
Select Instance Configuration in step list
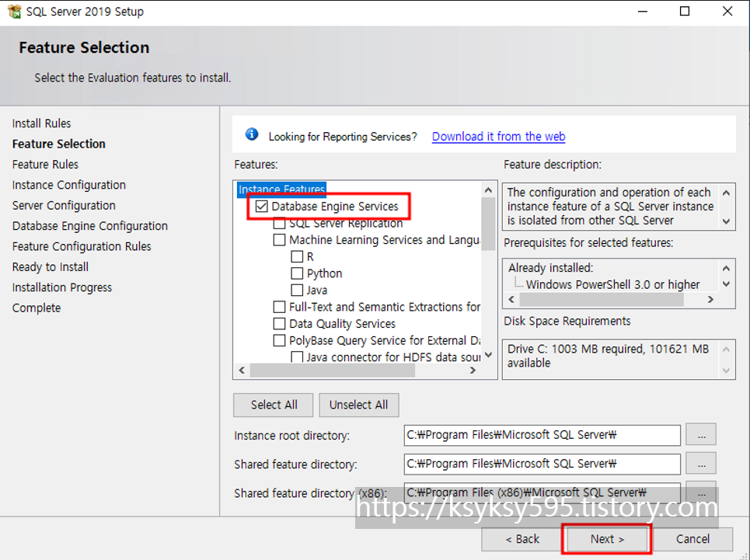[x=69, y=185]
